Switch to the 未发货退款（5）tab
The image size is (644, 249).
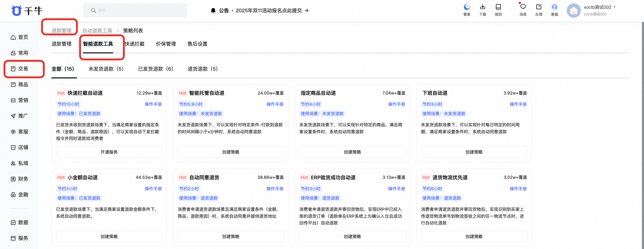pyautogui.click(x=106, y=69)
